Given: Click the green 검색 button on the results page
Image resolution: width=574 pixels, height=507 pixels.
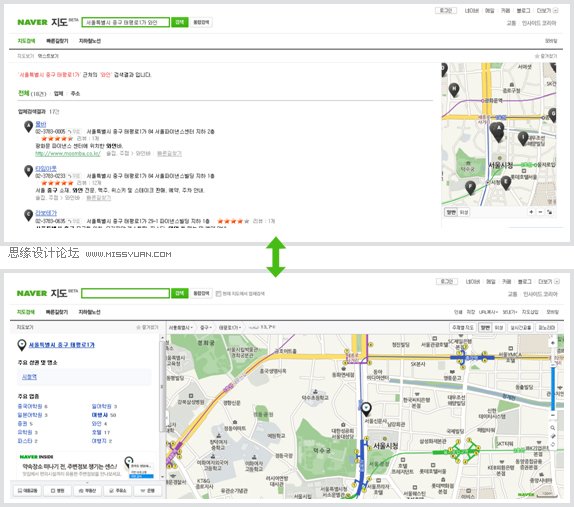Looking at the screenshot, I should (180, 22).
